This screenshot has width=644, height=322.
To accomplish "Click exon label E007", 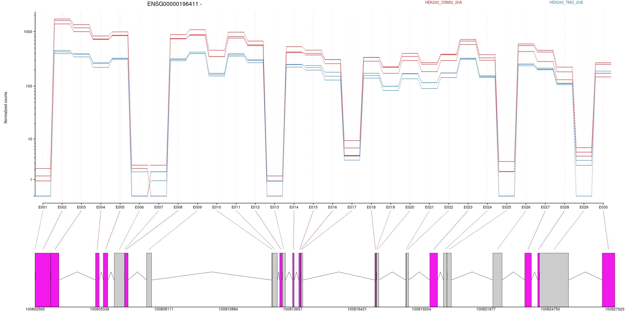I will click(x=159, y=207).
